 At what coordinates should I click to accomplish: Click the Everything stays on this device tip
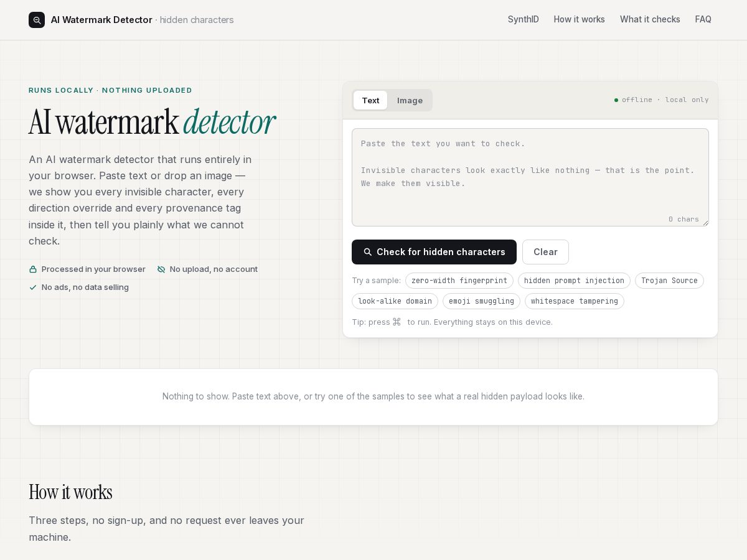493,322
